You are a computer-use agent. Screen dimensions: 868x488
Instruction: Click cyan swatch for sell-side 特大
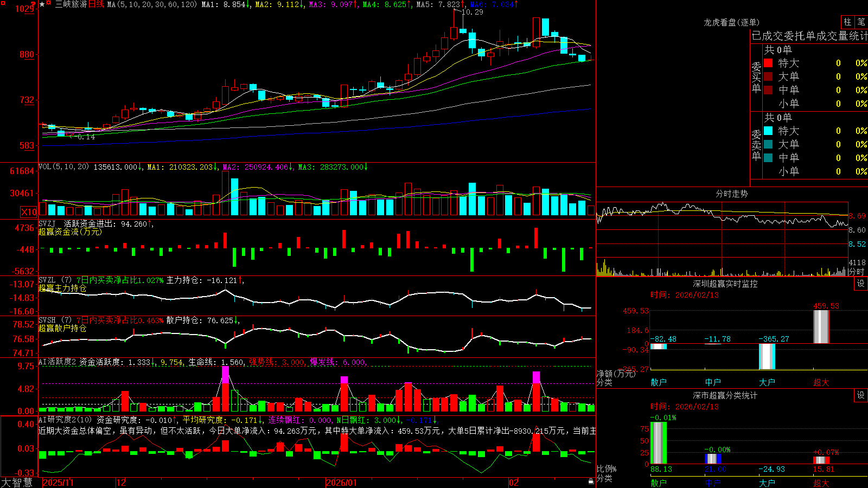click(768, 131)
